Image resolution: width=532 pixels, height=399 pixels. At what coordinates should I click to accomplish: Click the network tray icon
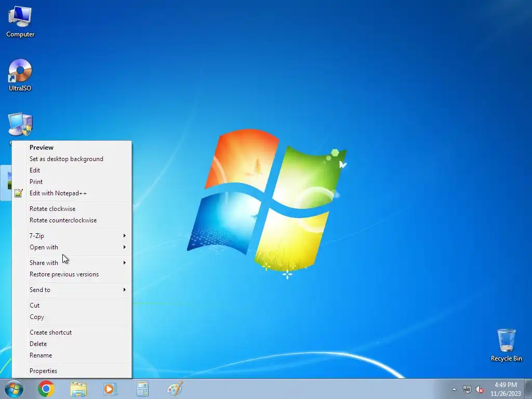467,389
